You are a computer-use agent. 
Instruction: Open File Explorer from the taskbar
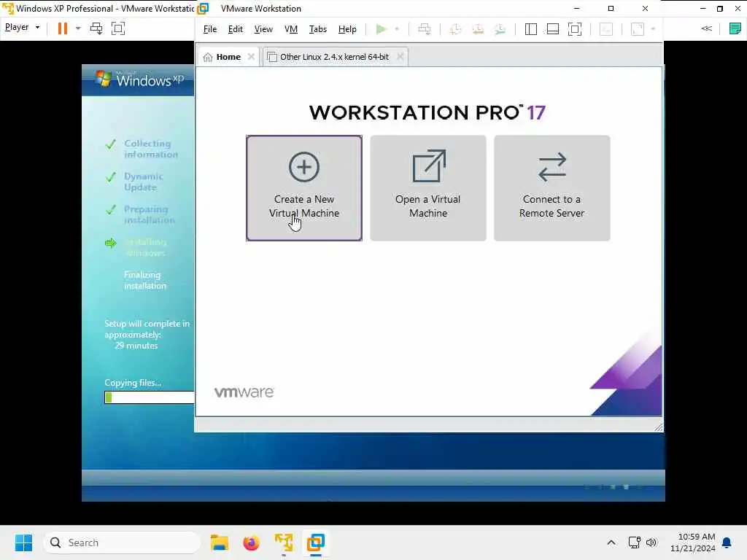[220, 542]
